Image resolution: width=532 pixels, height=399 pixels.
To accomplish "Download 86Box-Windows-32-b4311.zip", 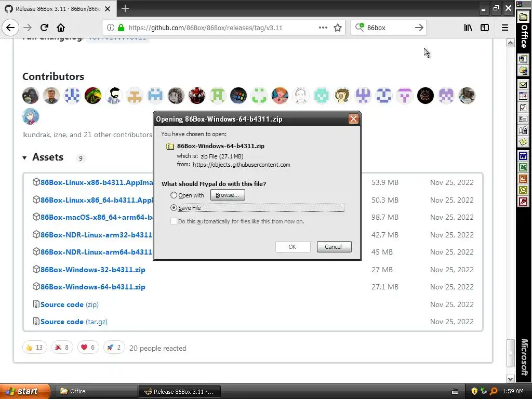I will (92, 270).
